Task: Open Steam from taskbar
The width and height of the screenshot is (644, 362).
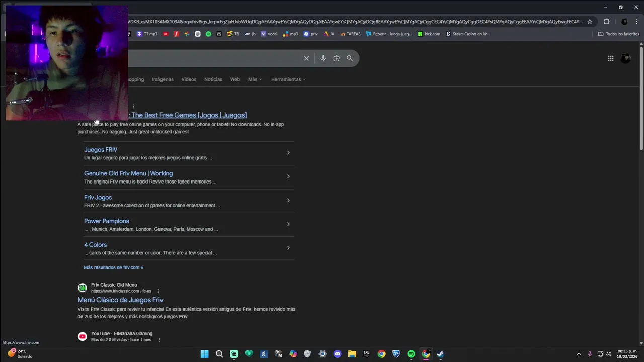Action: (440, 354)
